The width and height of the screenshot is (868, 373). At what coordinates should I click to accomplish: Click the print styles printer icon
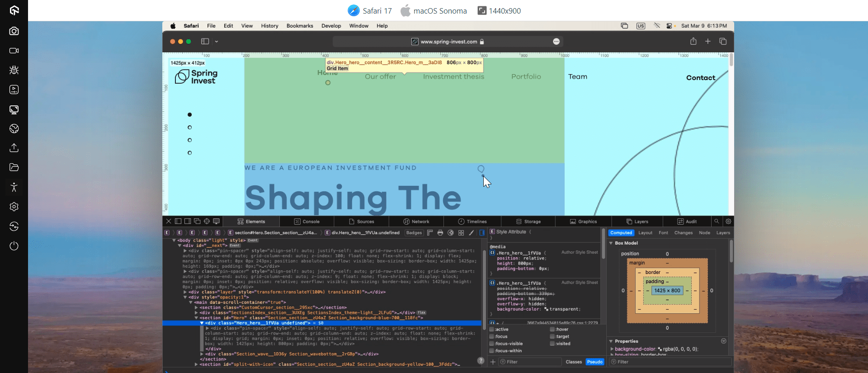(440, 233)
